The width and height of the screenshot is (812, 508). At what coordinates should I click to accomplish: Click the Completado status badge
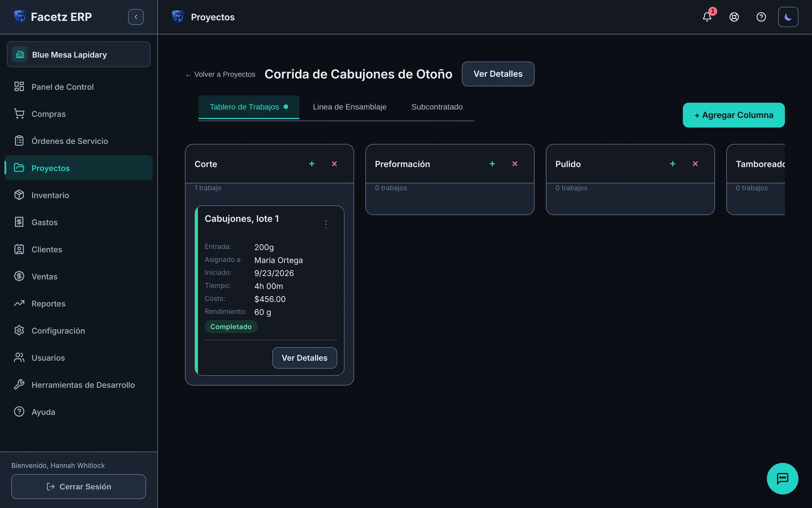pyautogui.click(x=231, y=327)
